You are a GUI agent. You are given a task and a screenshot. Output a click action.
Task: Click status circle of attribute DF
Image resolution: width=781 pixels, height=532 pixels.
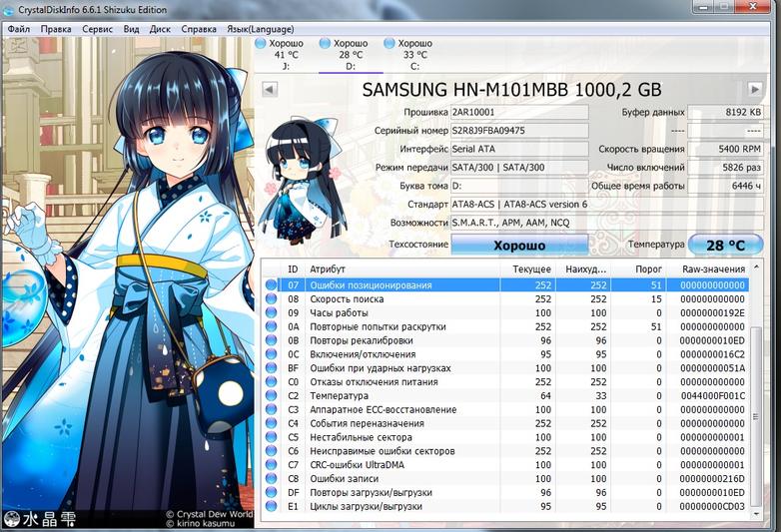tap(271, 492)
